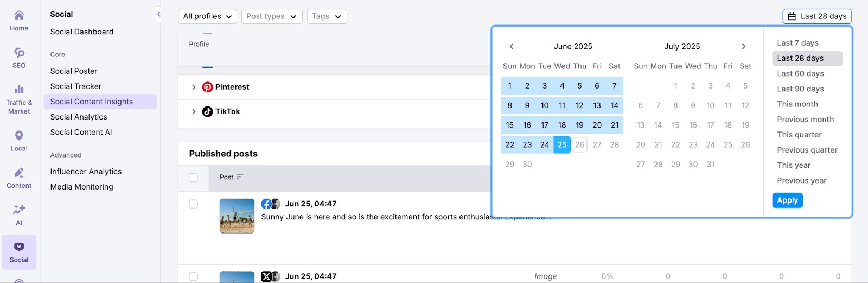Screen dimensions: 868x283
Task: Click Facebook profile icon on first post
Action: pyautogui.click(x=266, y=204)
